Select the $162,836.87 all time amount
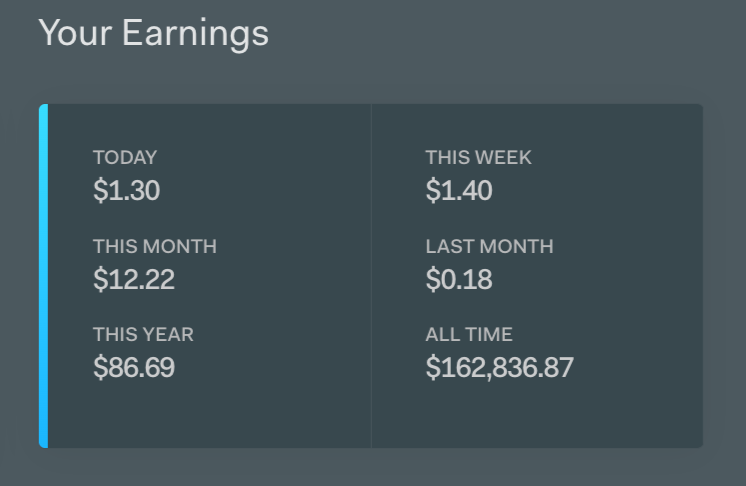746x486 pixels. click(x=499, y=367)
